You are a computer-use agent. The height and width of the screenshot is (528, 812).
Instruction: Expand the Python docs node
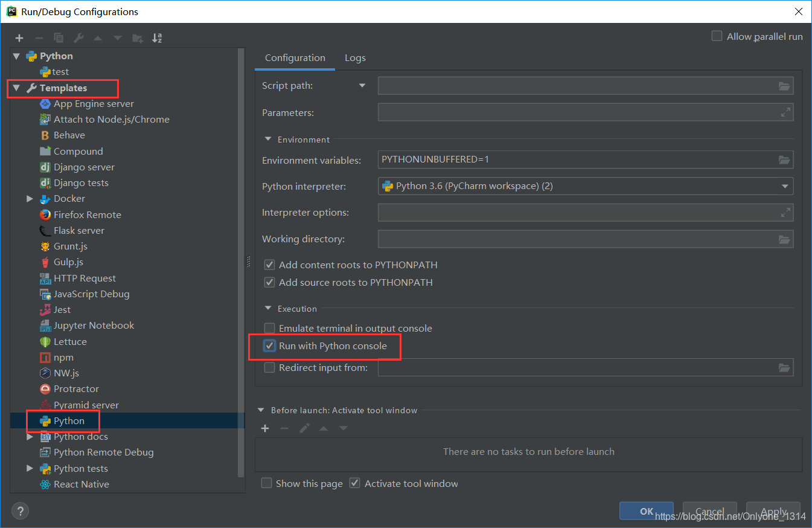(30, 436)
